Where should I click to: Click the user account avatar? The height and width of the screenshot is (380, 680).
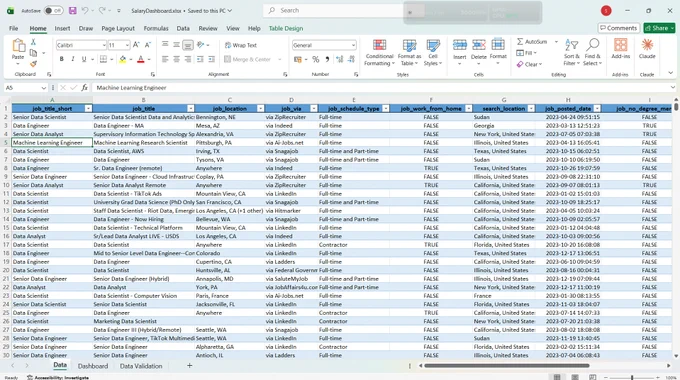tap(606, 10)
